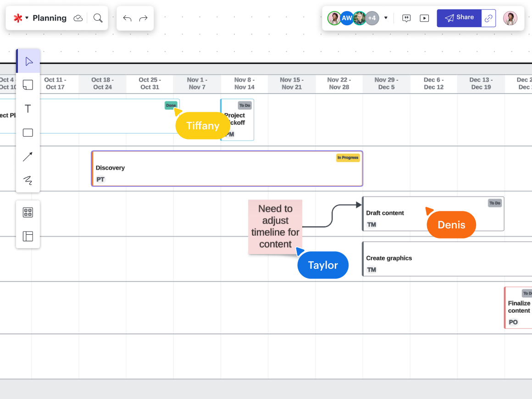532x399 pixels.
Task: Click the pink sticky note
Action: 275,226
